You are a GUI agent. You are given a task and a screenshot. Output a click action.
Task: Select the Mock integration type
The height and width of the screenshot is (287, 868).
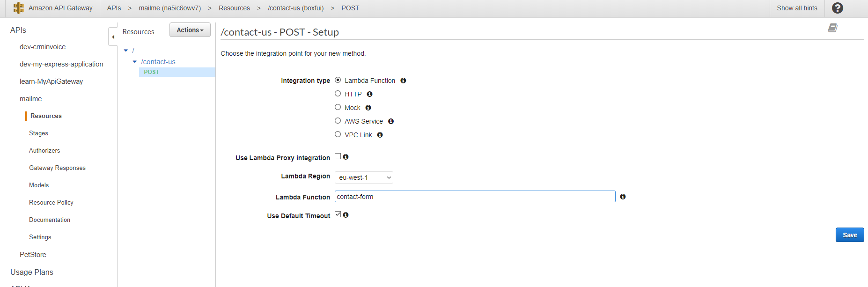pos(338,107)
